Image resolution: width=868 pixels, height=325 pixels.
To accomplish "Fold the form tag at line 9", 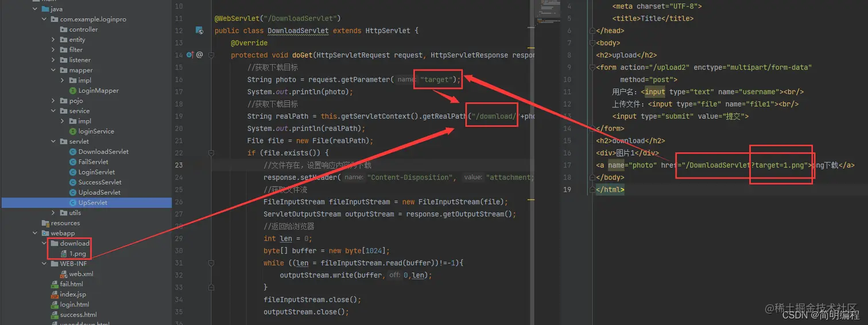I will tap(592, 68).
